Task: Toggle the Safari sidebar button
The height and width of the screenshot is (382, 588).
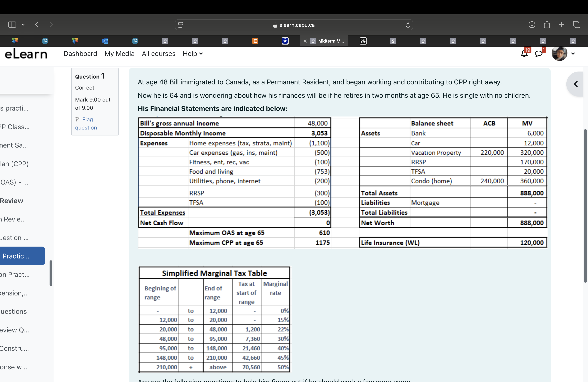Action: coord(12,25)
